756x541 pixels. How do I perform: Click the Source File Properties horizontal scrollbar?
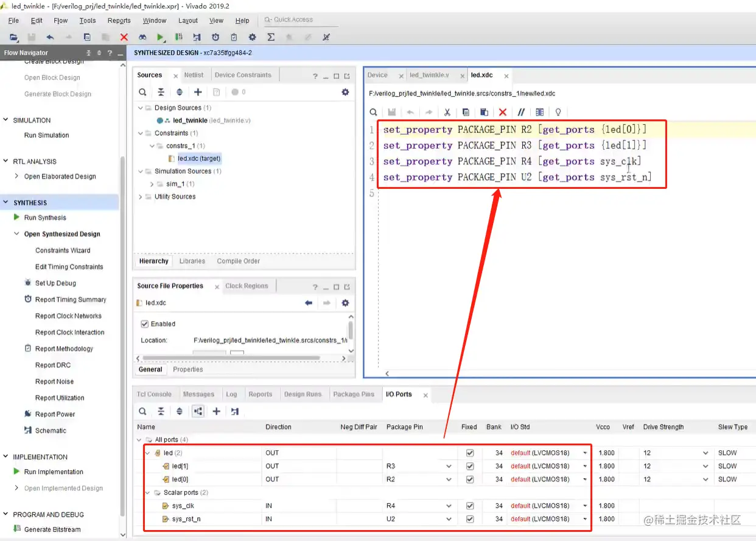click(x=232, y=358)
